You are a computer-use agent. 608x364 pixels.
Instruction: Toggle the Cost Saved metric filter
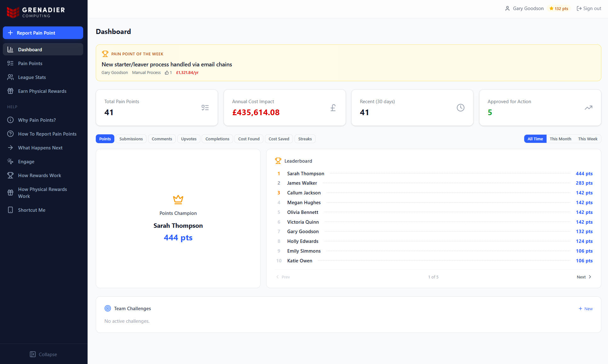(x=278, y=139)
